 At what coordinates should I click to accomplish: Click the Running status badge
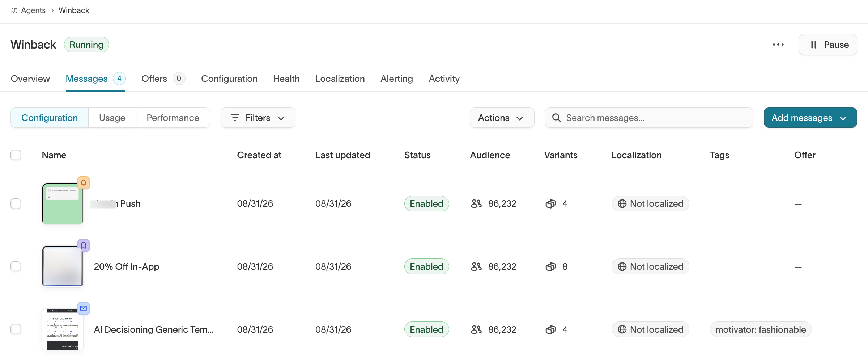point(86,45)
